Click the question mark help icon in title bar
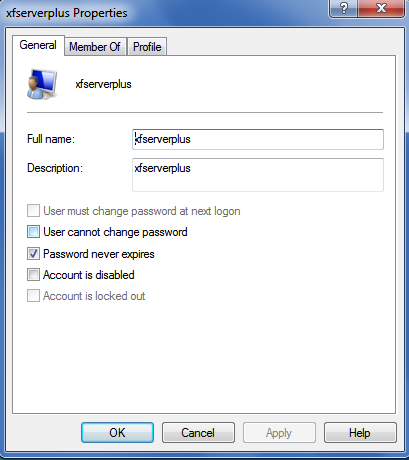 [343, 8]
